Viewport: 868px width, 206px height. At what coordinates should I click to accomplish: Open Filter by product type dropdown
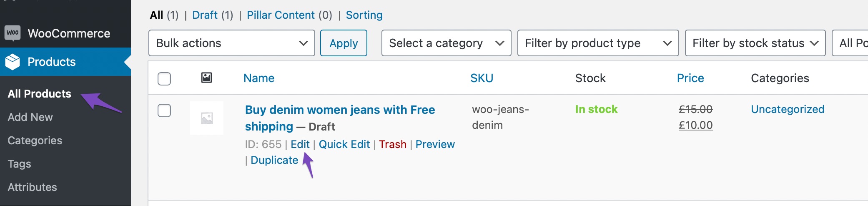pos(598,43)
